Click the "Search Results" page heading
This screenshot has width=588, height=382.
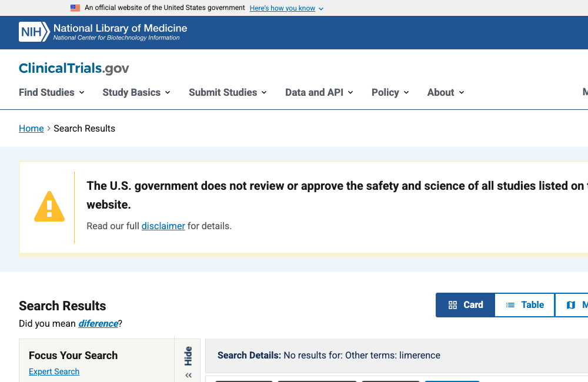click(x=62, y=306)
